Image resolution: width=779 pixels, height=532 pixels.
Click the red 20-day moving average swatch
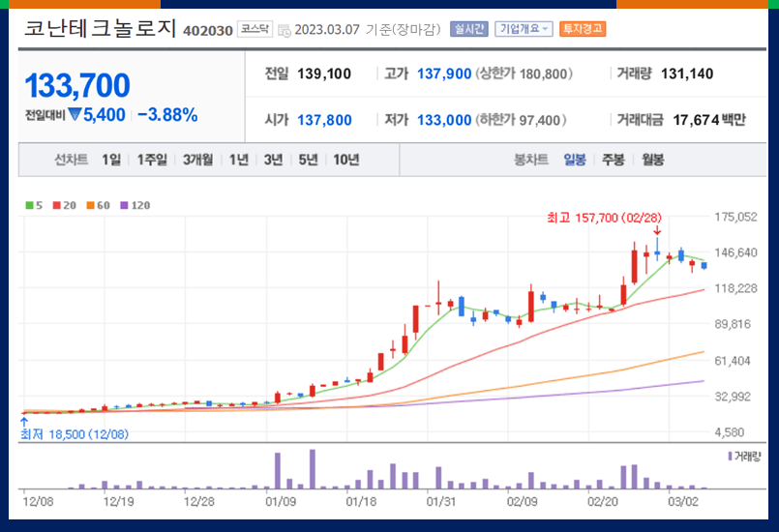point(57,205)
